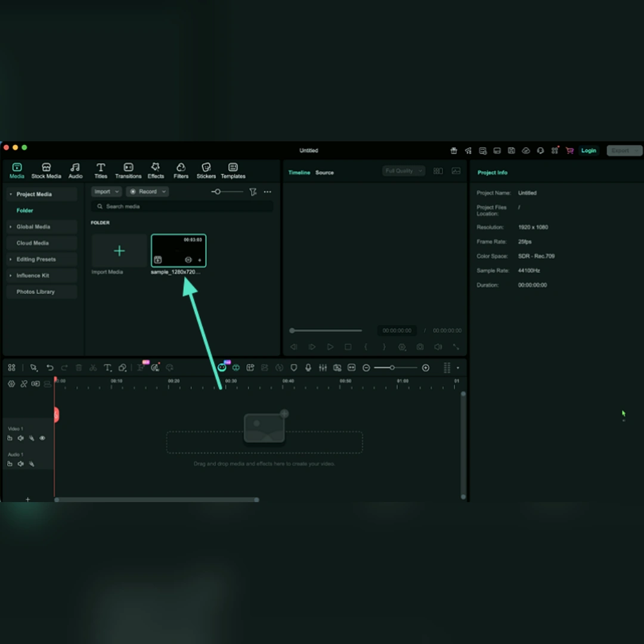The width and height of the screenshot is (644, 644).
Task: Expand the Global Media section
Action: 11,227
